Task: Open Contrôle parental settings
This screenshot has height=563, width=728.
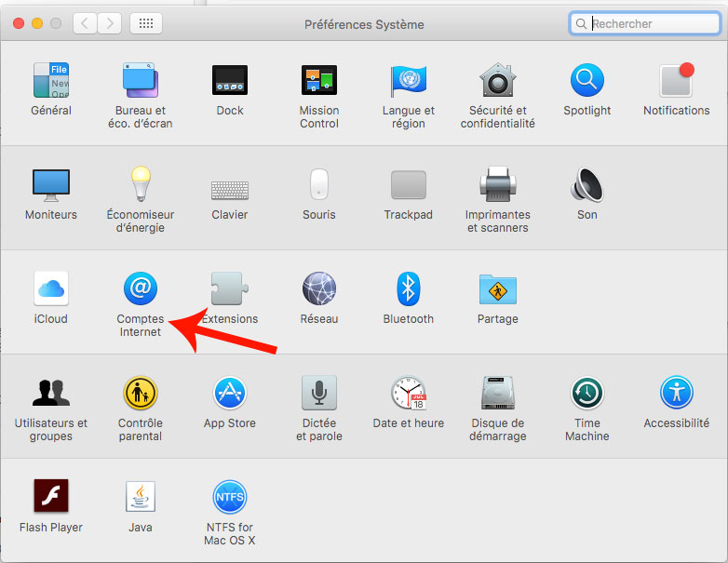Action: [x=141, y=394]
